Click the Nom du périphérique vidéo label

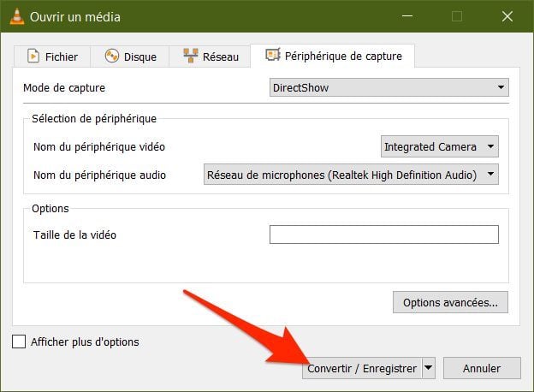pyautogui.click(x=99, y=147)
